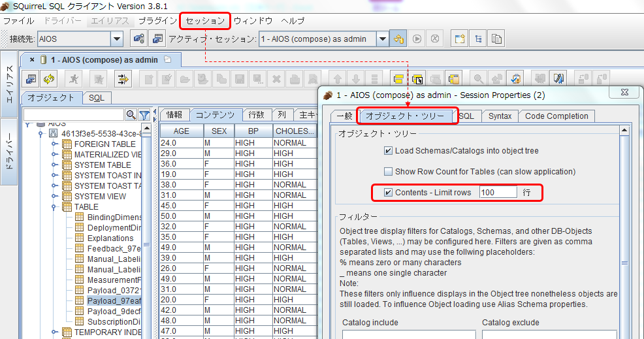This screenshot has width=644, height=339.
Task: Click the open folder icon in session toolbar
Action: [185, 78]
